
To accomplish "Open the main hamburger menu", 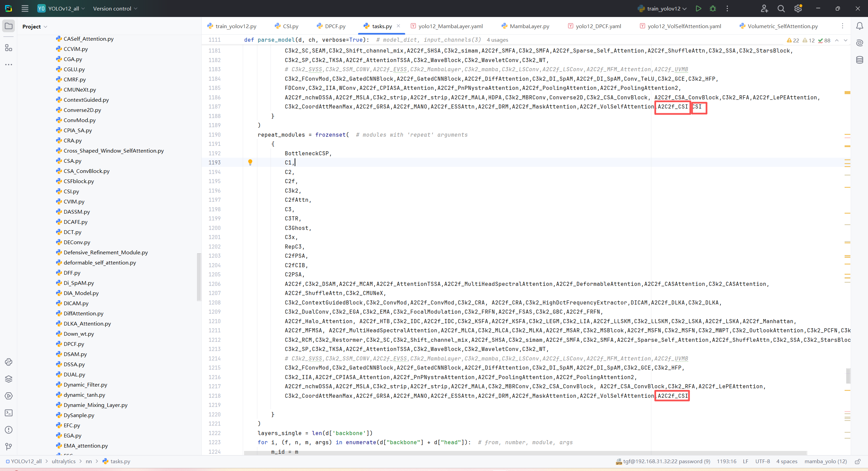I will click(x=25, y=8).
